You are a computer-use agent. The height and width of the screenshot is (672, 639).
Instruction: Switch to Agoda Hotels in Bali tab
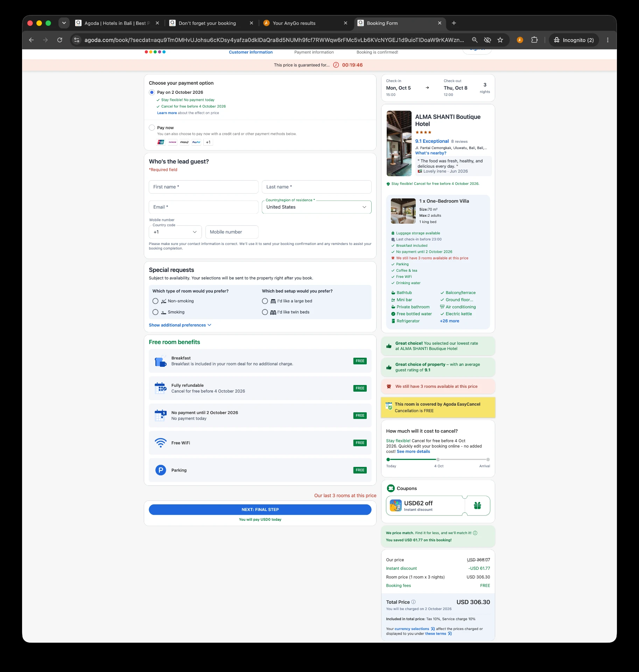[x=117, y=23]
